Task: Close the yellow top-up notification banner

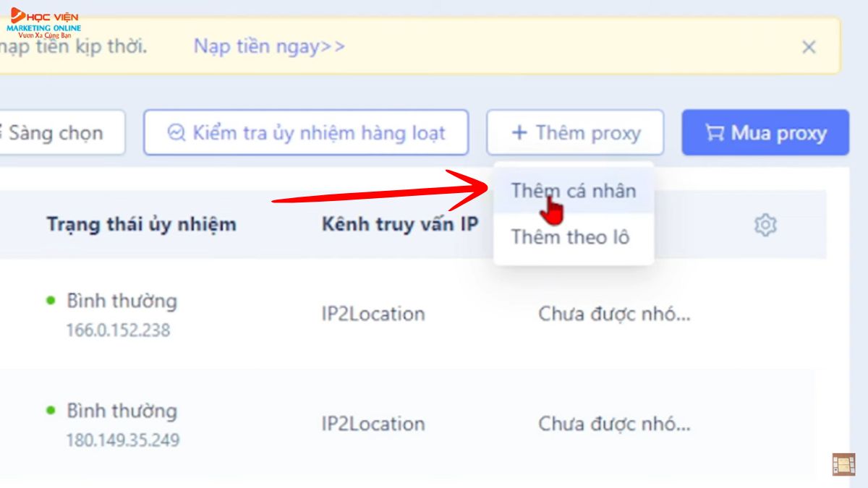Action: coord(809,47)
